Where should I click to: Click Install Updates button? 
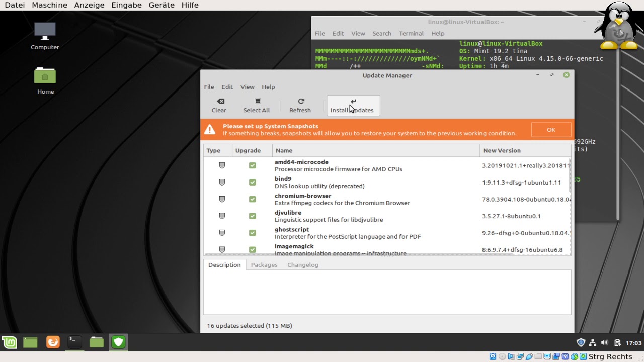click(x=353, y=106)
